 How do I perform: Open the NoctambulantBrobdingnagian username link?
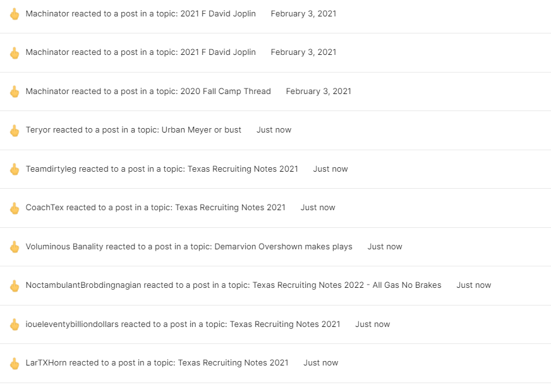[83, 285]
